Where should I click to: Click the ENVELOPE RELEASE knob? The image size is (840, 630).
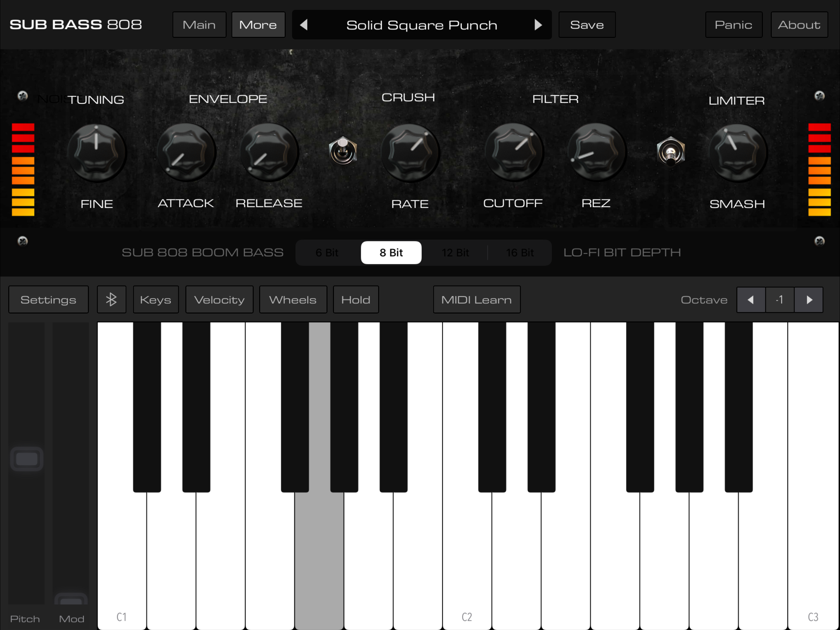coord(269,152)
